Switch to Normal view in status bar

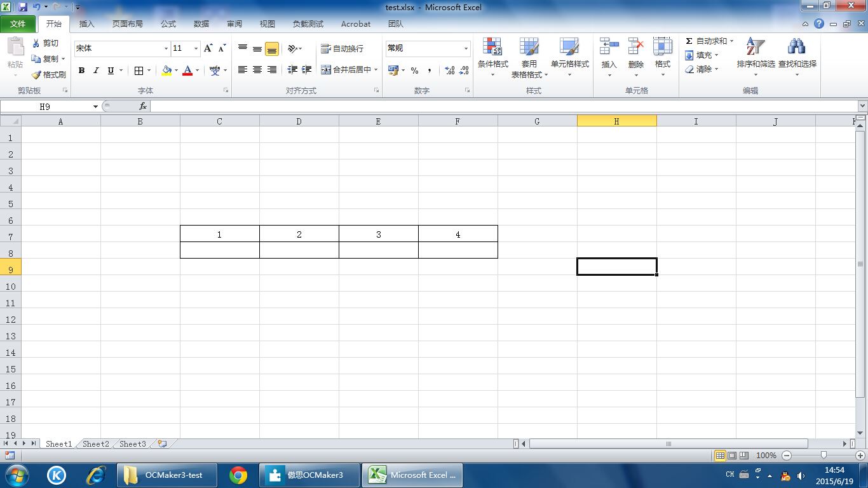(720, 456)
